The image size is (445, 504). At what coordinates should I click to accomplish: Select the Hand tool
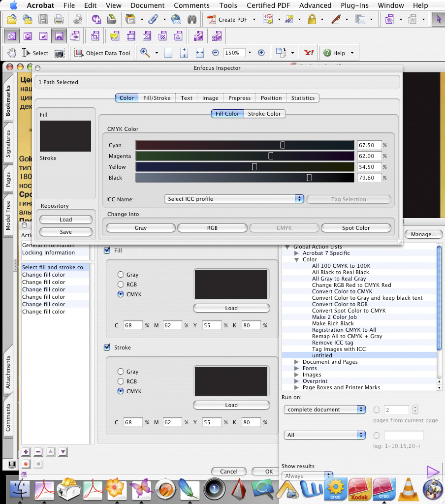point(12,53)
